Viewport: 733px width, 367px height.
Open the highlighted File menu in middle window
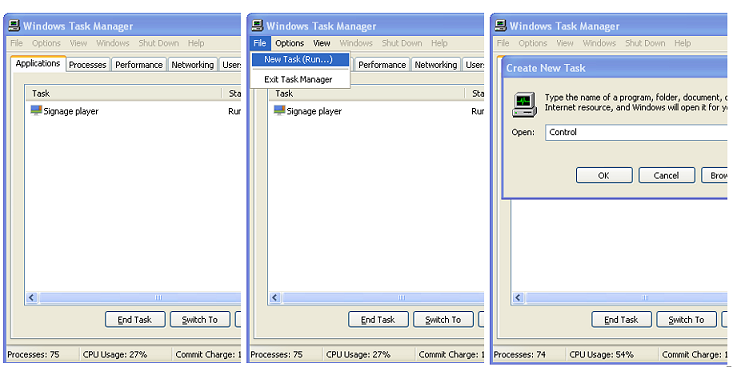(260, 43)
